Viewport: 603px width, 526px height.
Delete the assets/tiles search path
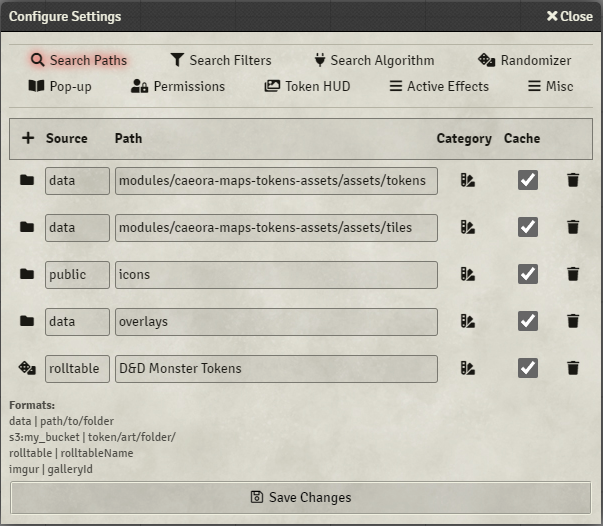point(573,227)
